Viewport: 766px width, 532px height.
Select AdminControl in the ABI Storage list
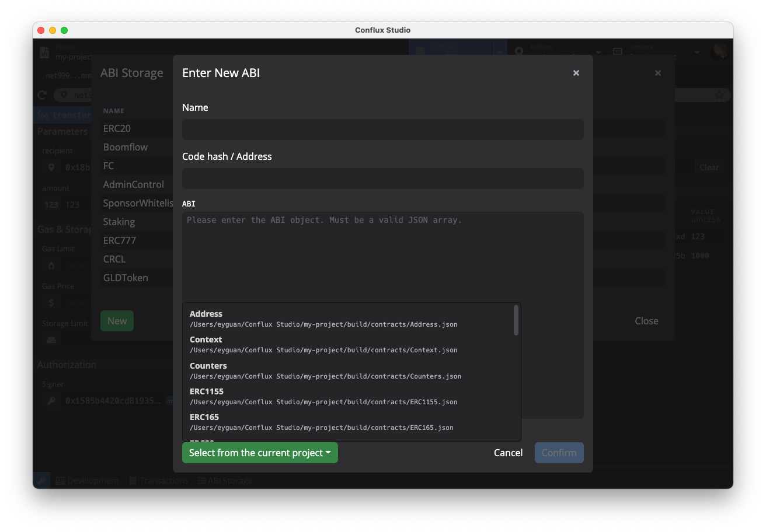click(x=134, y=184)
